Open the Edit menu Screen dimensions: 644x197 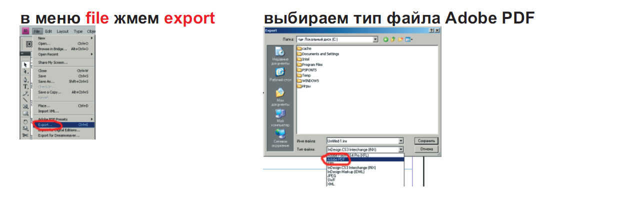coord(48,31)
